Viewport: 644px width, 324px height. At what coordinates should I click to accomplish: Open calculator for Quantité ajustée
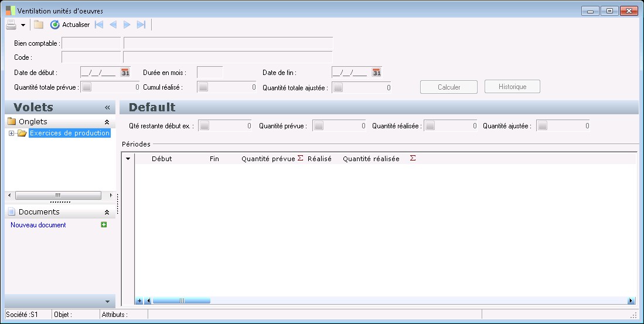click(x=543, y=126)
